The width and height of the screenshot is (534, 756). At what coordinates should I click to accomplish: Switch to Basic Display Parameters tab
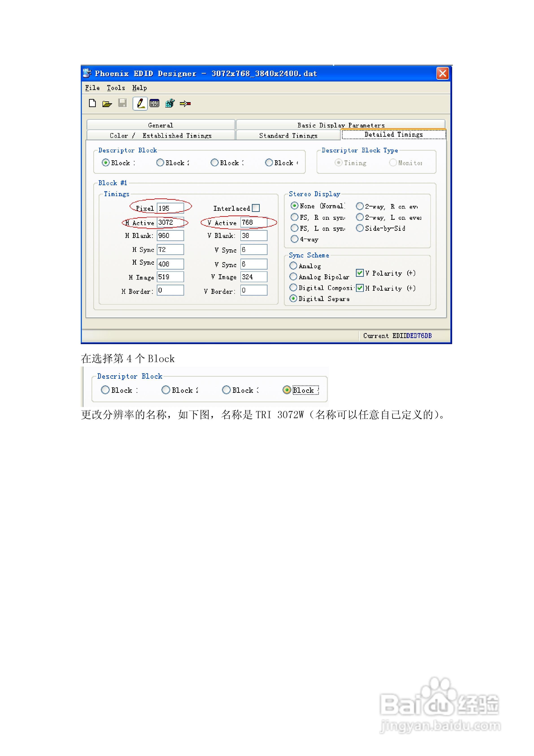click(x=340, y=125)
